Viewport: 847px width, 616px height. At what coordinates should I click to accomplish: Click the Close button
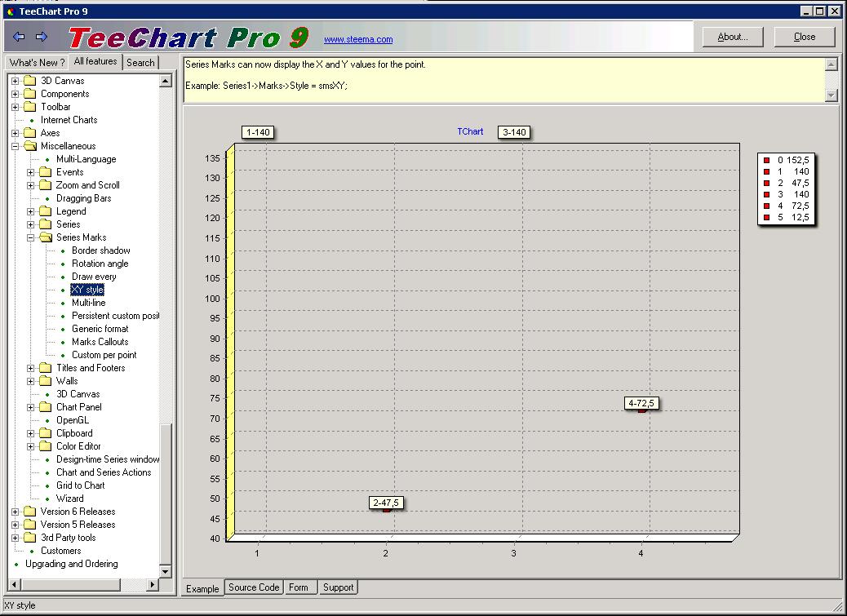805,37
